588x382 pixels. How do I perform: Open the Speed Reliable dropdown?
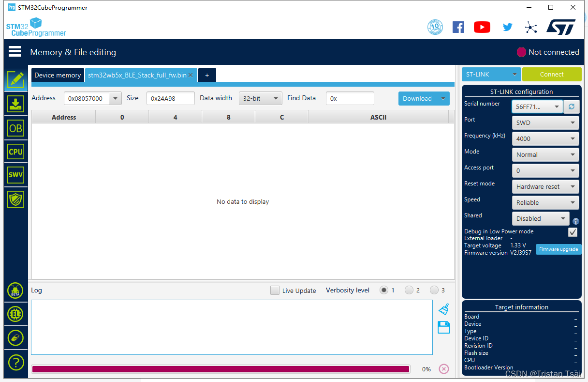click(x=545, y=202)
